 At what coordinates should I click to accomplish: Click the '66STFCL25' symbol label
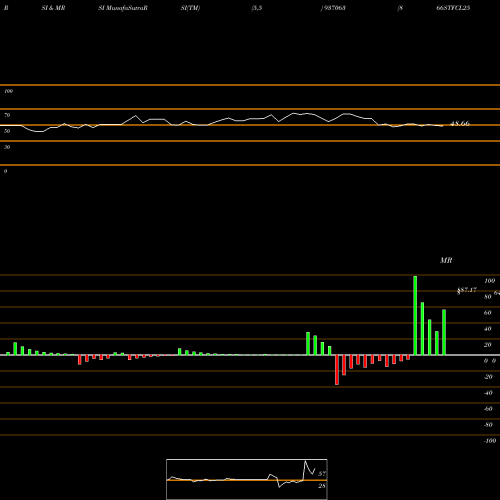point(453,8)
